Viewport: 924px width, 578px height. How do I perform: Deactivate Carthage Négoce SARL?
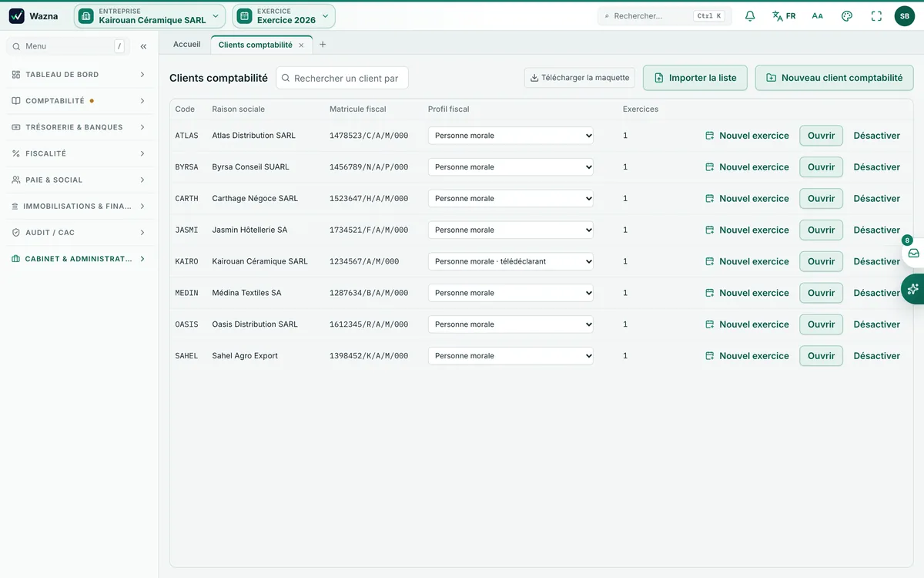tap(877, 199)
